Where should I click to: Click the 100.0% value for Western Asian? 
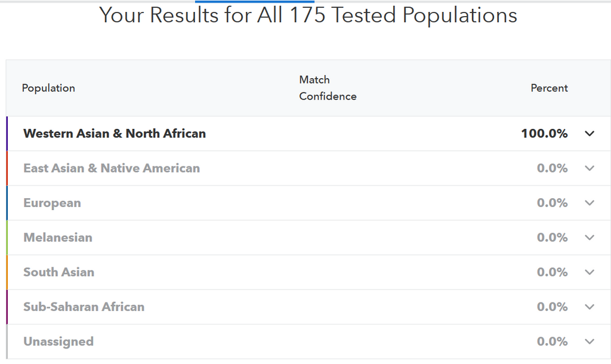point(544,134)
